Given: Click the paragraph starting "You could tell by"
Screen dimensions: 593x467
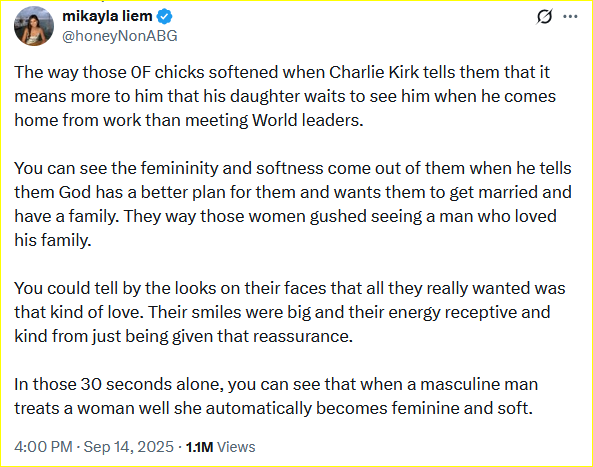Looking at the screenshot, I should [x=290, y=312].
